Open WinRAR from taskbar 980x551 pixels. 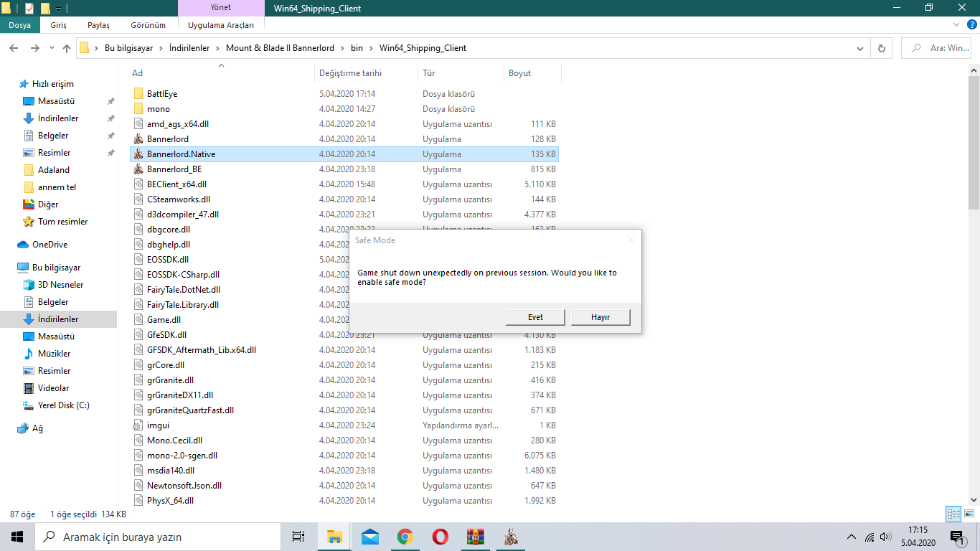(475, 537)
